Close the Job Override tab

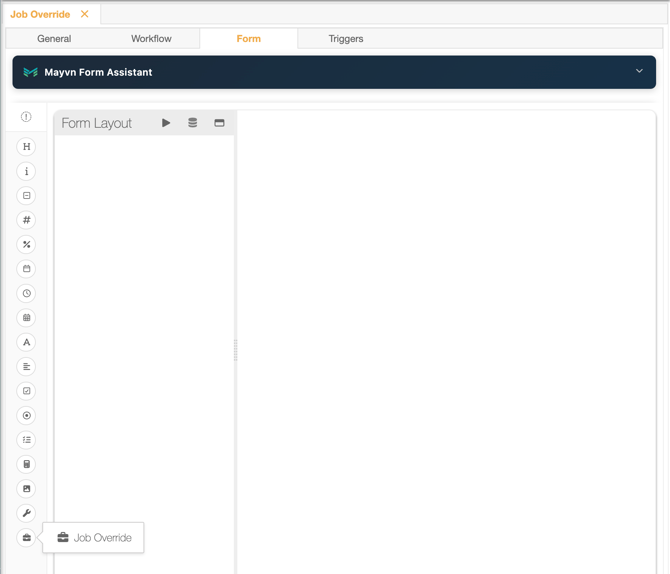[x=85, y=14]
